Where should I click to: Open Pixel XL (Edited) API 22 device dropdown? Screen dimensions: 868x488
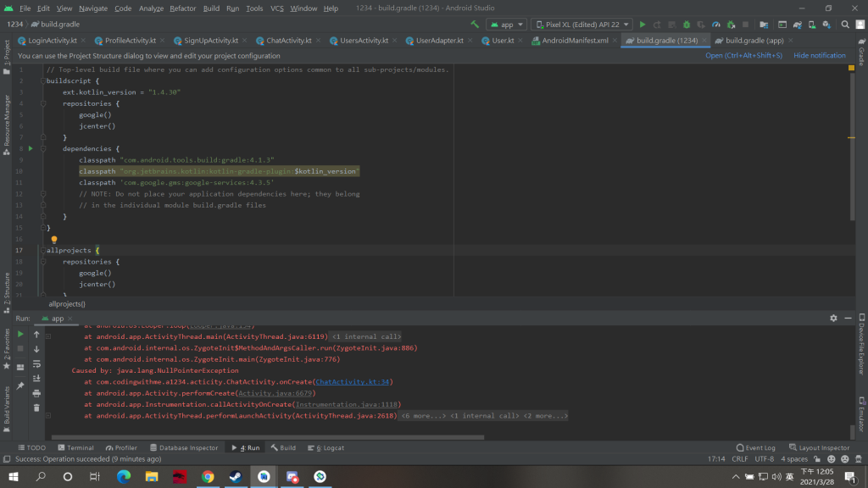click(581, 25)
